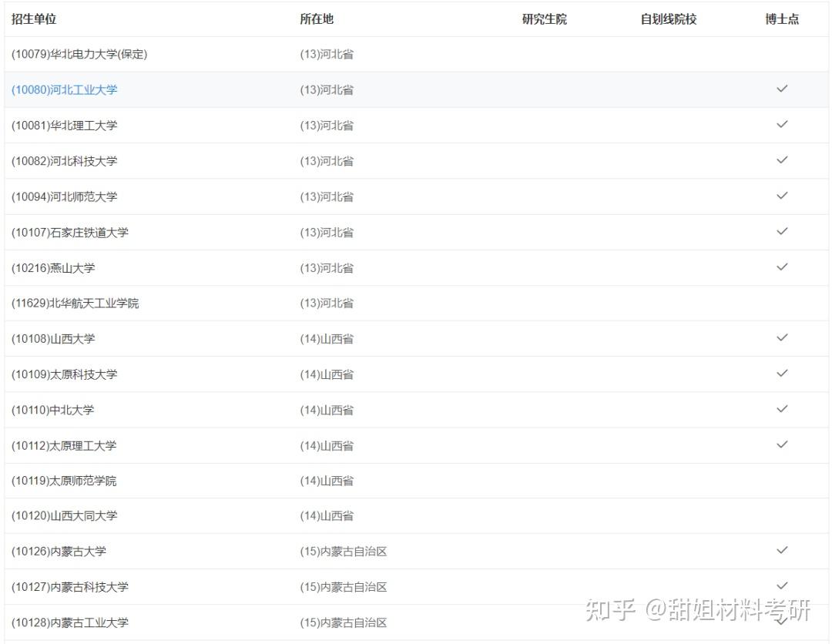
Task: Click 博士点 checkmark for 河北师范大学
Action: pyautogui.click(x=782, y=196)
